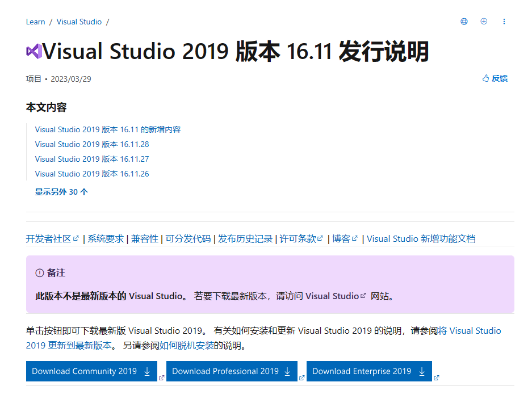The image size is (532, 403).
Task: Click the Download Professional 2019 button
Action: pos(232,371)
